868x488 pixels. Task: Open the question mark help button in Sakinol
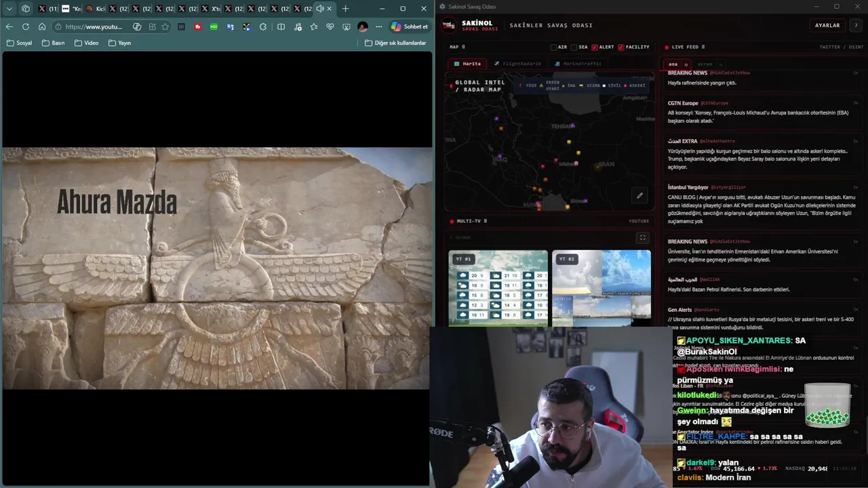856,25
